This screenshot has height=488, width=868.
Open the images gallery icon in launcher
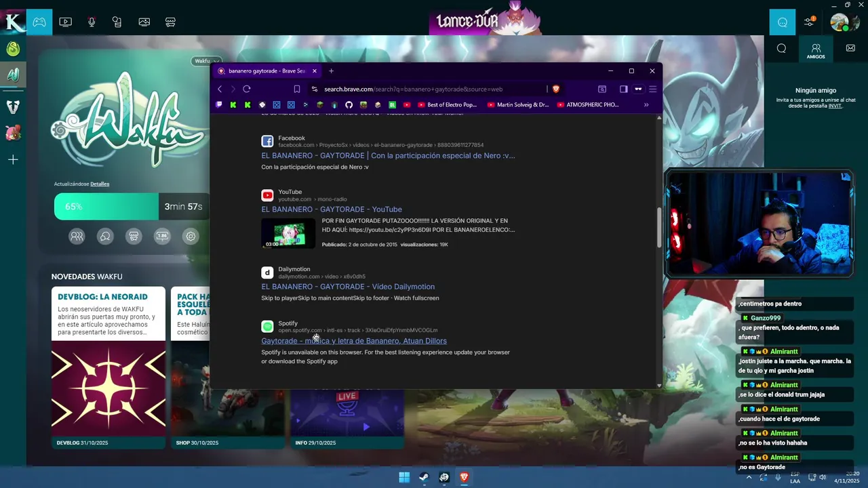coord(144,22)
